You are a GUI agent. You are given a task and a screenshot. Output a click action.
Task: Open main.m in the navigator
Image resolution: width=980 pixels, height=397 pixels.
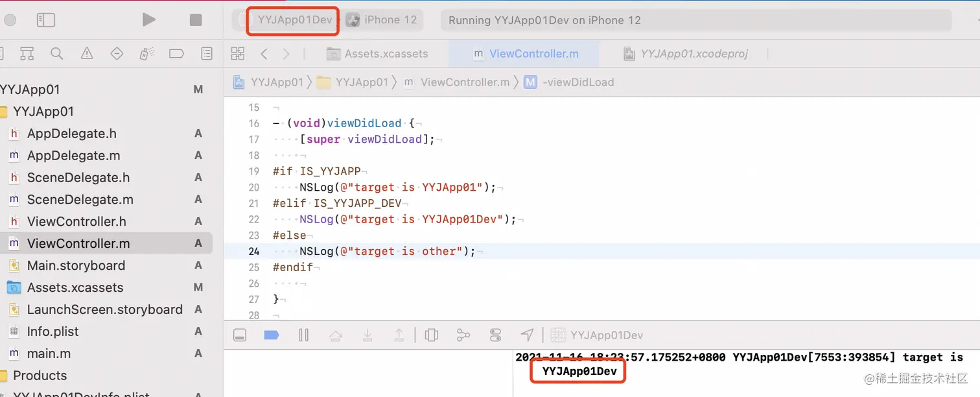[x=106, y=354]
